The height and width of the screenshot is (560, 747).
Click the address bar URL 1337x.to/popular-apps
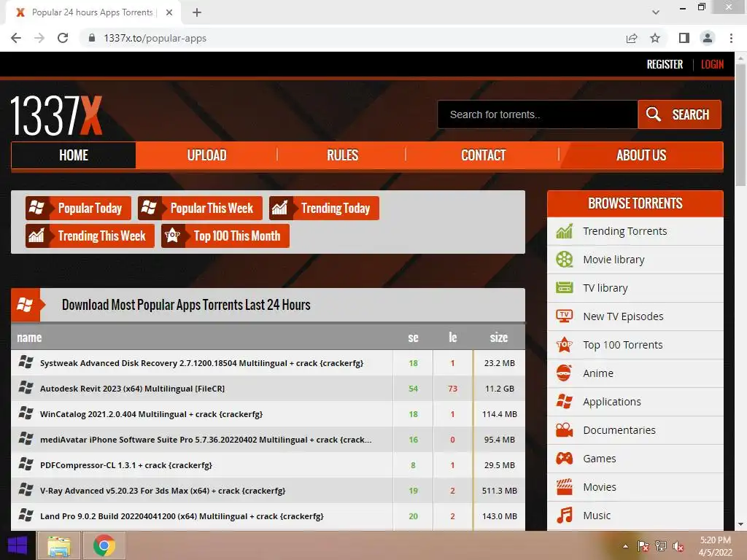pos(155,38)
